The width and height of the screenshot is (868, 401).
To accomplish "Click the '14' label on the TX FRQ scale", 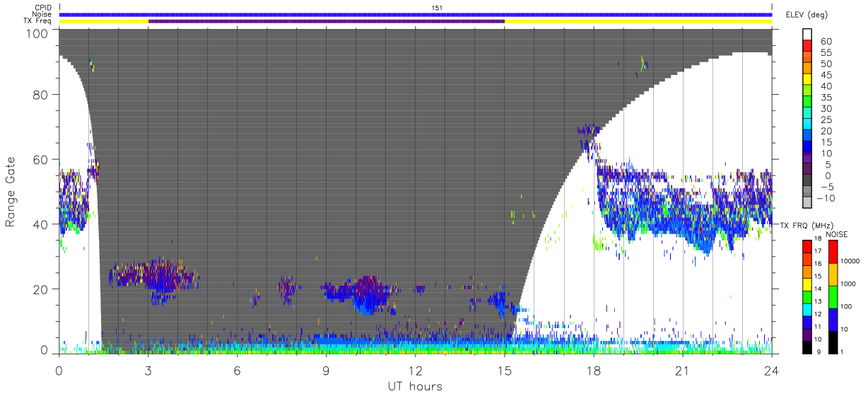I will coord(817,289).
